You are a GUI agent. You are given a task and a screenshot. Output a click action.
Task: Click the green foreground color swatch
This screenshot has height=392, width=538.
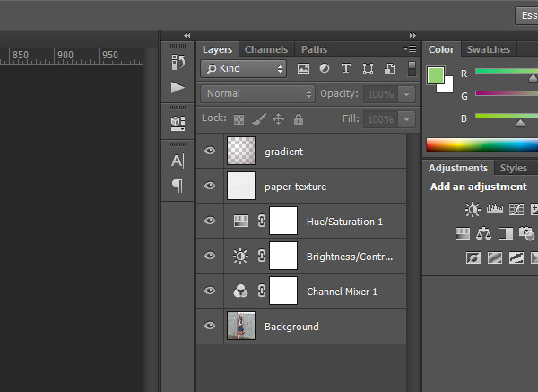436,74
